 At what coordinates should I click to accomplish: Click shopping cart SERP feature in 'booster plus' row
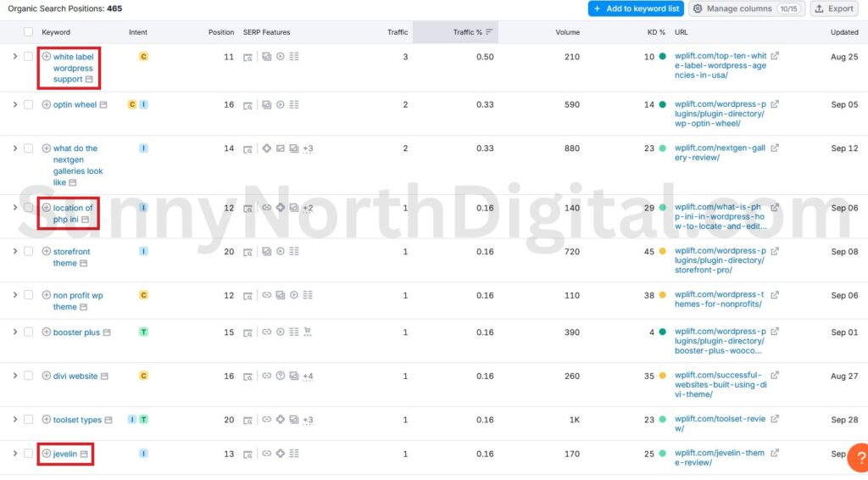[308, 332]
